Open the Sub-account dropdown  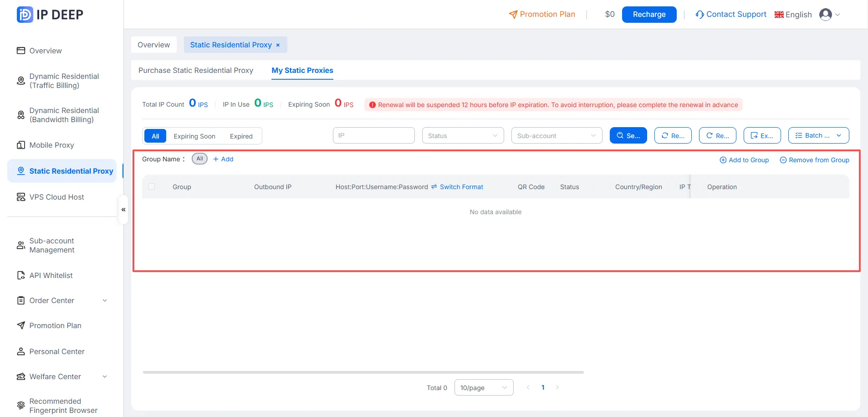(557, 135)
